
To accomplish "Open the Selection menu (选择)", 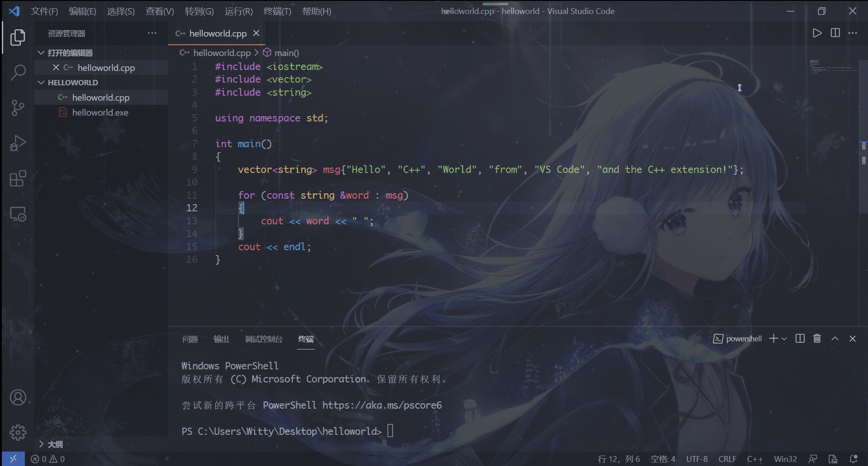I will click(121, 11).
